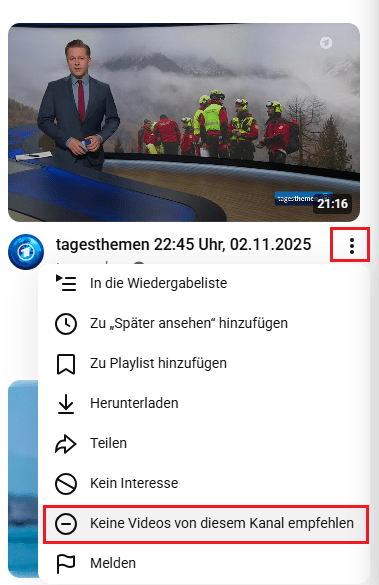Click the video title tagesthemen 22:45 Uhr

click(x=183, y=244)
